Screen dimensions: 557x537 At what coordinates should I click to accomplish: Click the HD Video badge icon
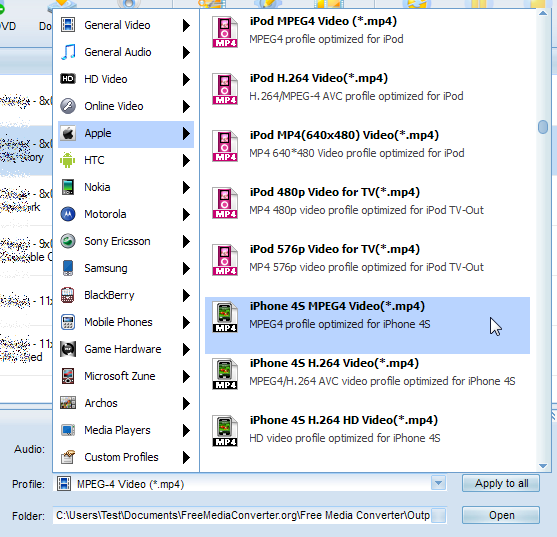68,79
